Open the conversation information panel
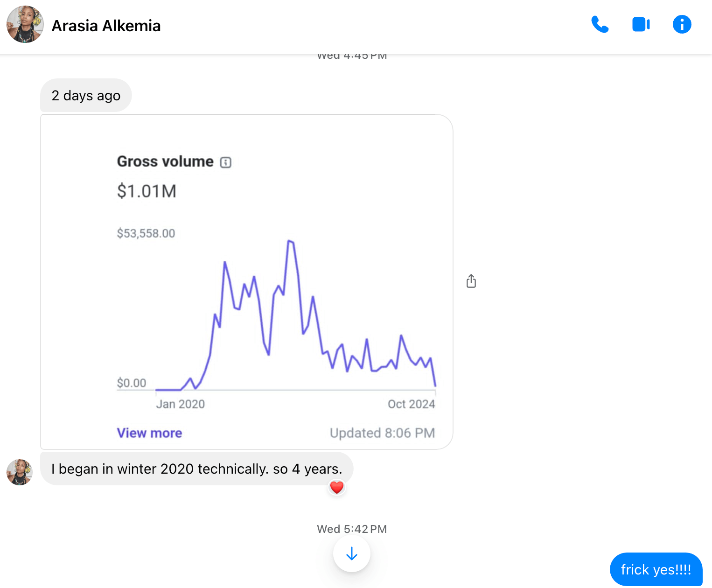Screen dimensions: 712x588 682,24
